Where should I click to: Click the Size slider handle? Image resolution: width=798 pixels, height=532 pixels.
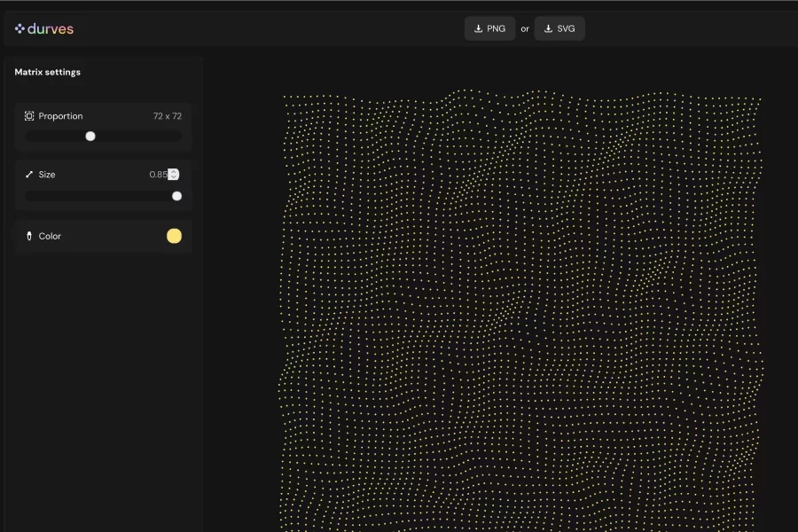(176, 196)
